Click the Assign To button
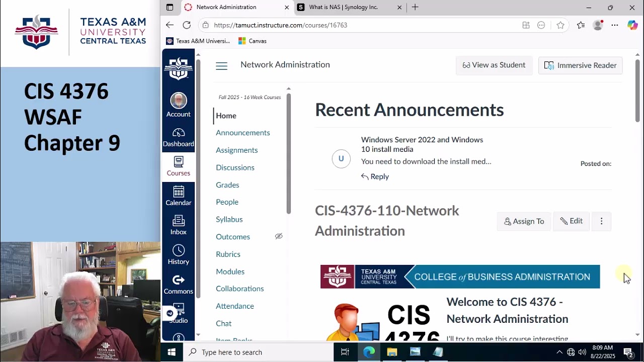The width and height of the screenshot is (644, 362). point(524,221)
